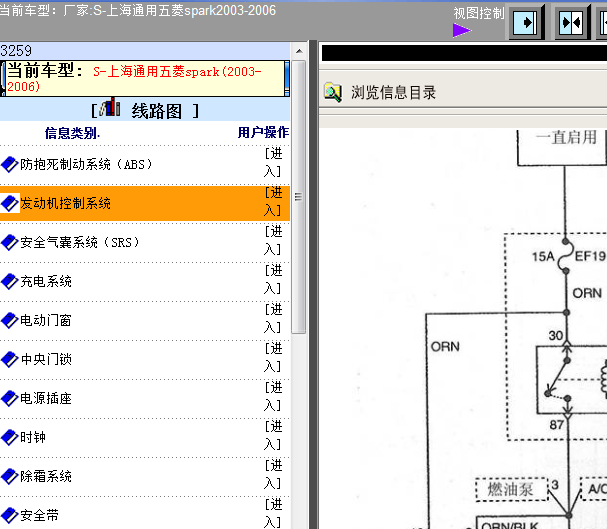Click the 用户操作 column header
The height and width of the screenshot is (529, 607).
pos(263,132)
